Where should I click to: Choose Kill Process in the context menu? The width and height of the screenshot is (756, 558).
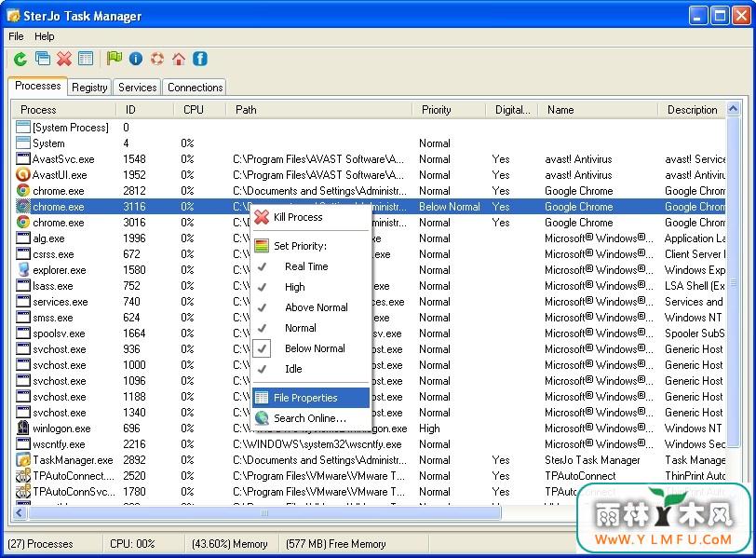pyautogui.click(x=311, y=217)
